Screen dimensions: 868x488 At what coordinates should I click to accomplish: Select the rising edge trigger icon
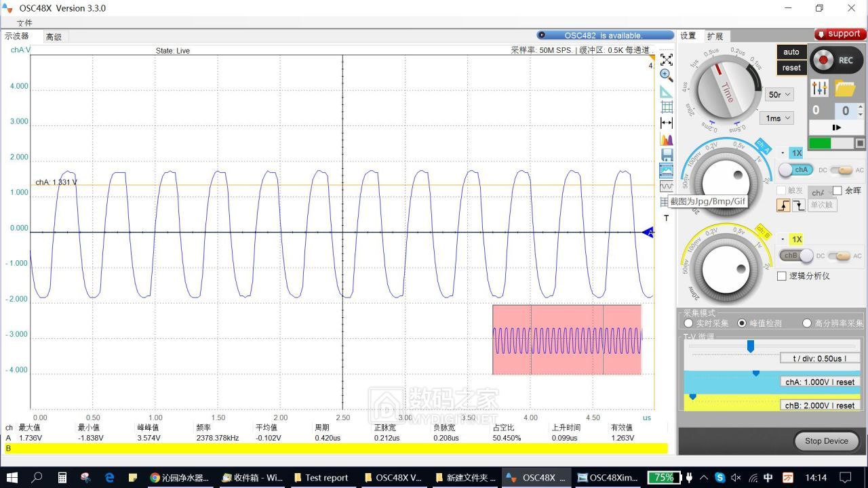point(783,205)
